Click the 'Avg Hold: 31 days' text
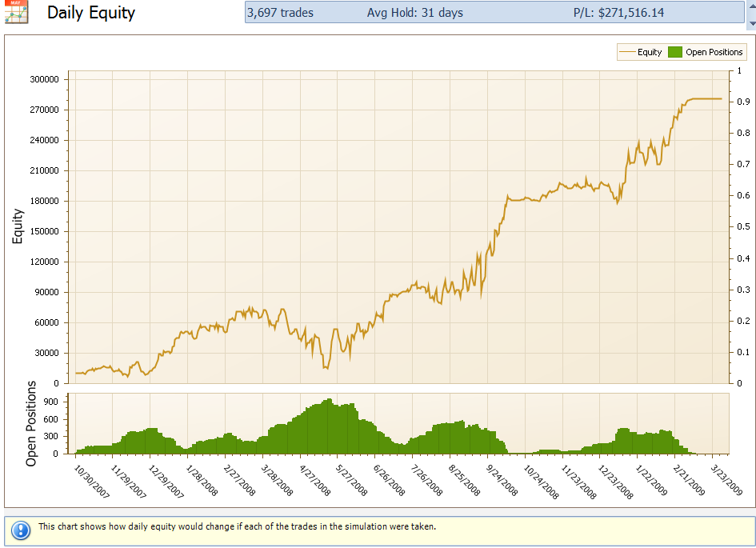This screenshot has height=548, width=756. (415, 13)
